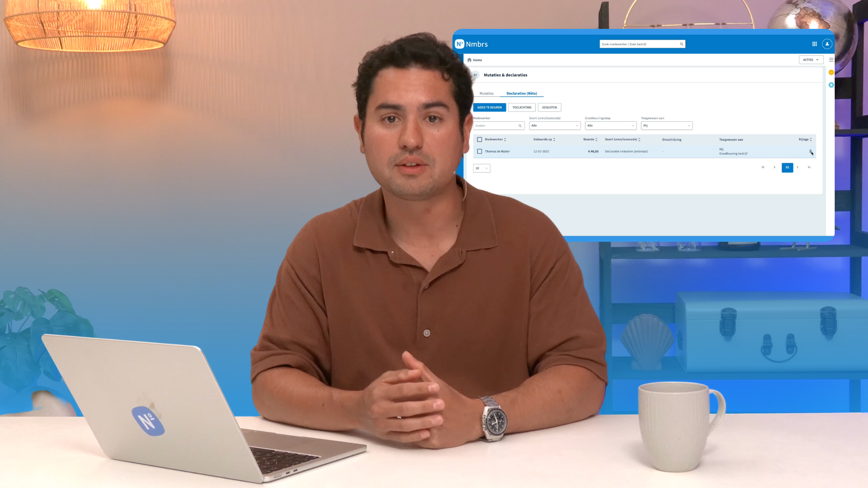Go to the last page arrow
This screenshot has height=488, width=868.
(x=809, y=167)
